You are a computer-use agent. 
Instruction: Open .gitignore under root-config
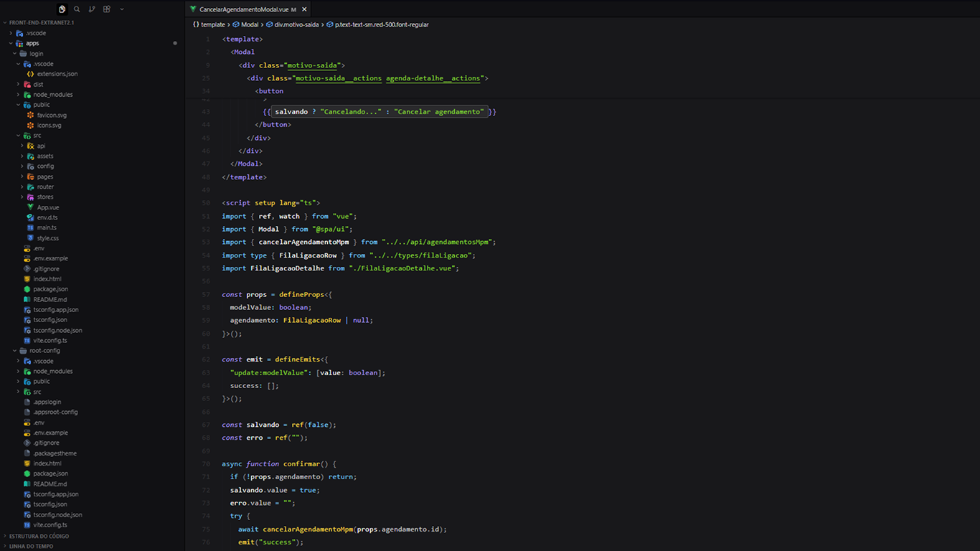click(x=46, y=443)
